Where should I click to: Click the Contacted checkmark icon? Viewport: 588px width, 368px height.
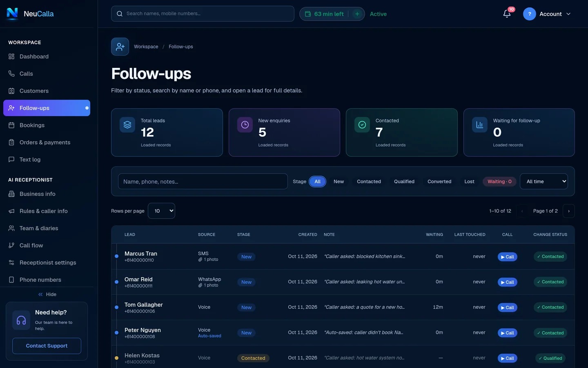point(362,125)
